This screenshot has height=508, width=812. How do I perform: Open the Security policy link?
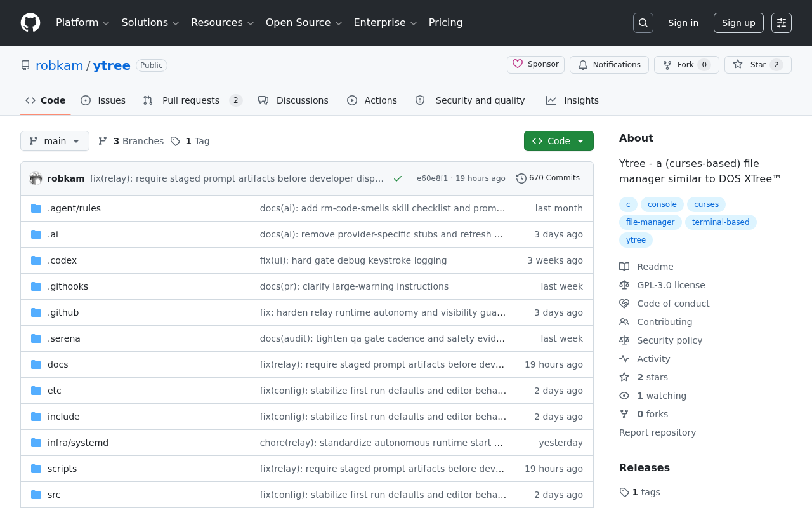[x=661, y=340]
